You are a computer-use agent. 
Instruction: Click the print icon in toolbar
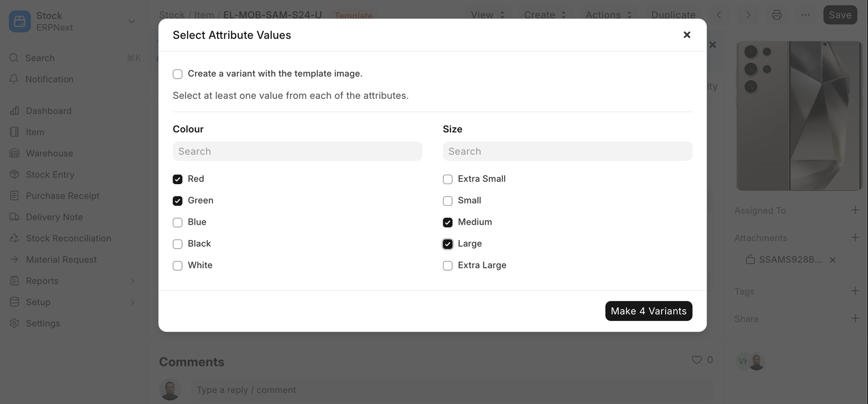(x=776, y=15)
